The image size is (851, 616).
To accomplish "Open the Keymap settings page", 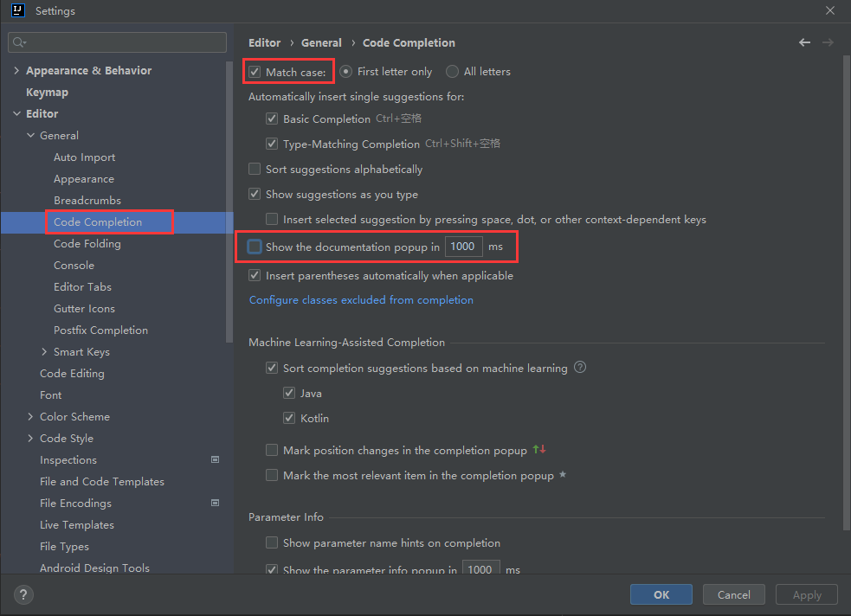I will (48, 93).
